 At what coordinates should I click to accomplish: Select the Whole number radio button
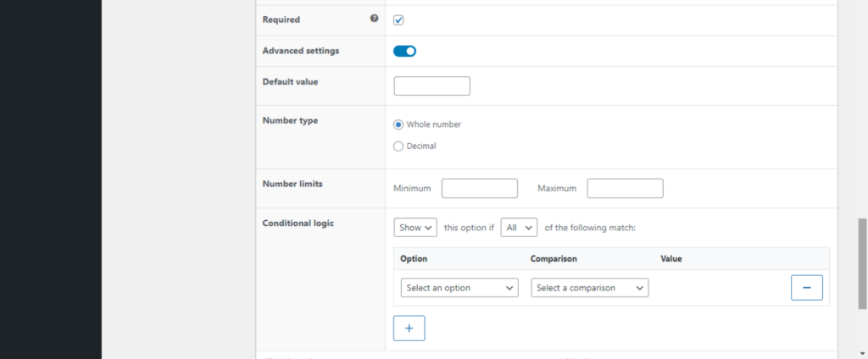click(x=398, y=124)
